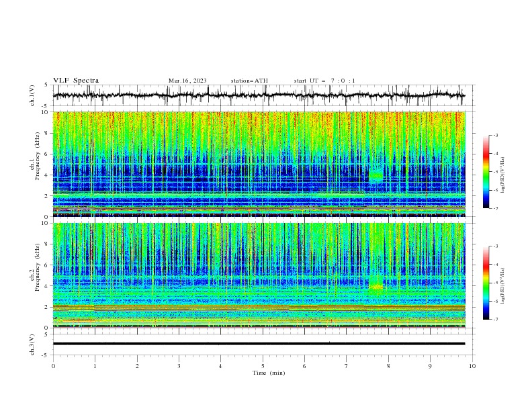Click the ch.2 spectrogram colorbar

pos(486,283)
